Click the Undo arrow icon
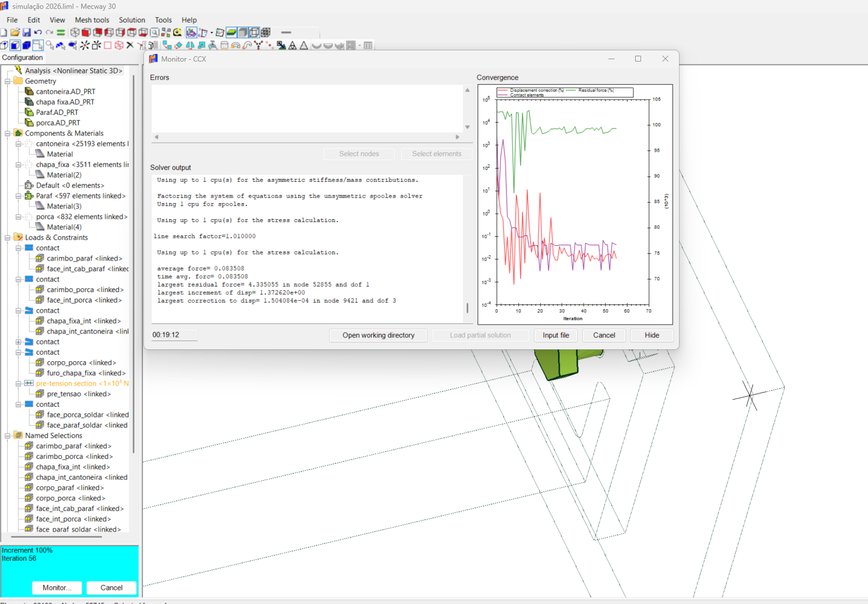This screenshot has width=868, height=604. [x=38, y=33]
